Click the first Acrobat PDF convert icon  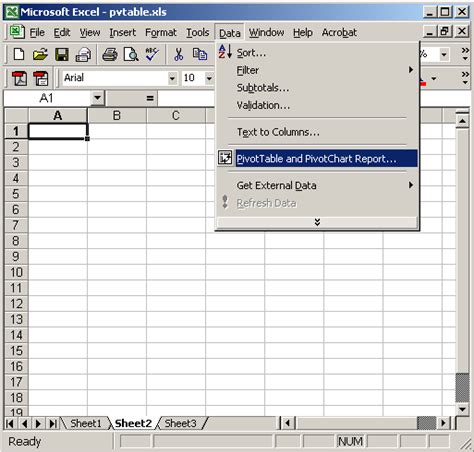click(19, 78)
